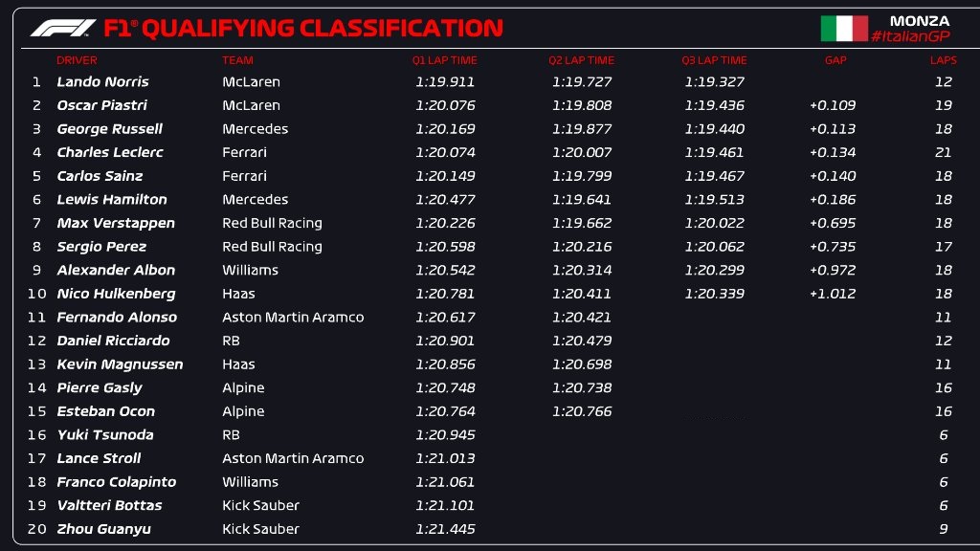Click the Italian flag icon
980x551 pixels.
click(x=844, y=29)
